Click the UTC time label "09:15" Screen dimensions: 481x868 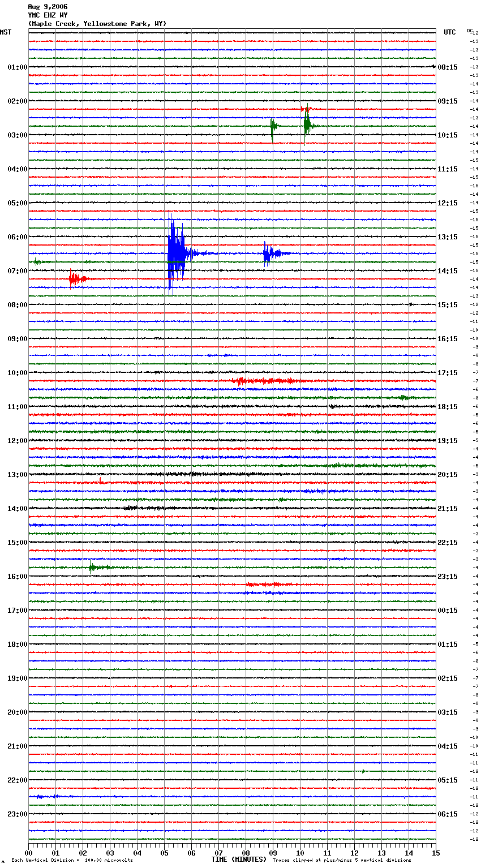[x=448, y=101]
